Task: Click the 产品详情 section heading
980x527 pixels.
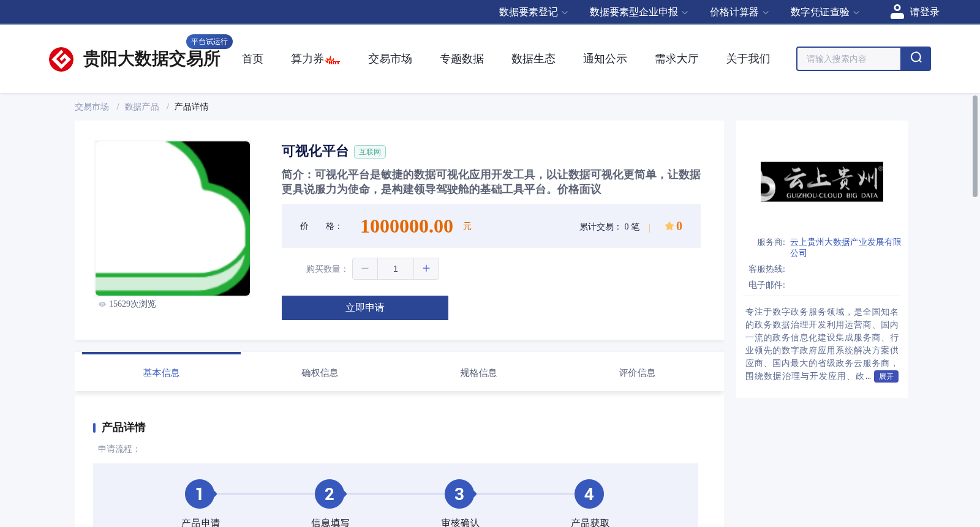Action: pos(123,427)
